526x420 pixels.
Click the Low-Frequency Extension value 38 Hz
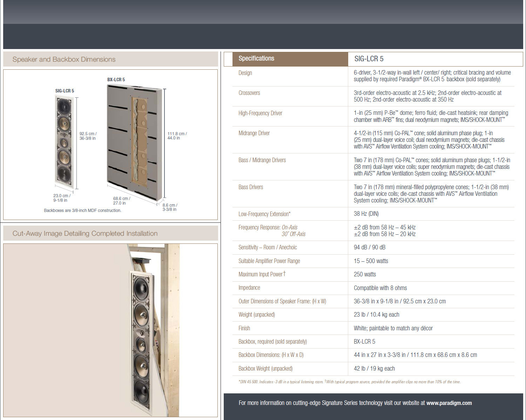pos(366,214)
